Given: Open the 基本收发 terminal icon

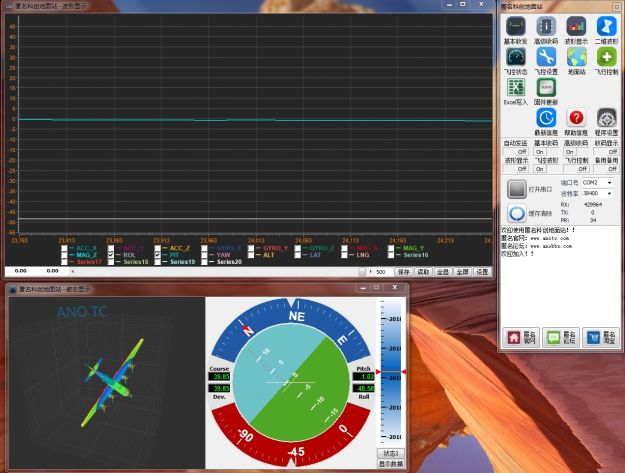Looking at the screenshot, I should 515,27.
